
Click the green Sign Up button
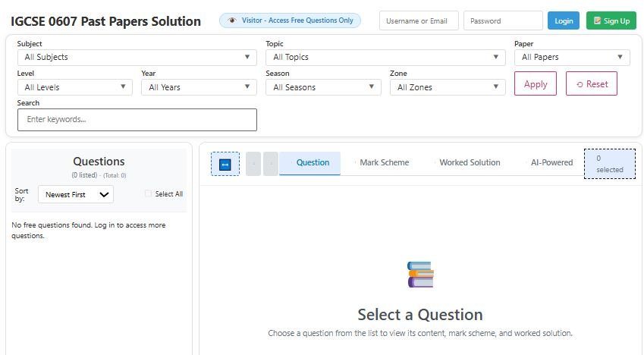click(611, 21)
